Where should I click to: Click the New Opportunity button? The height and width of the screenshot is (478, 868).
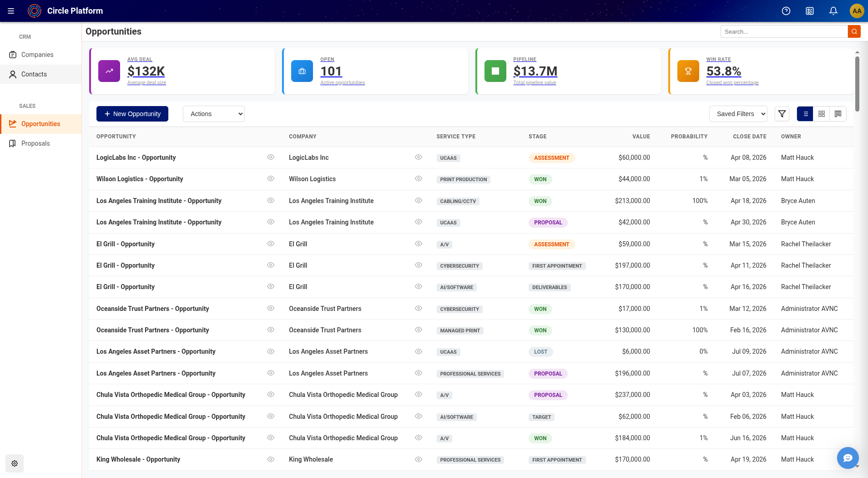click(x=132, y=114)
